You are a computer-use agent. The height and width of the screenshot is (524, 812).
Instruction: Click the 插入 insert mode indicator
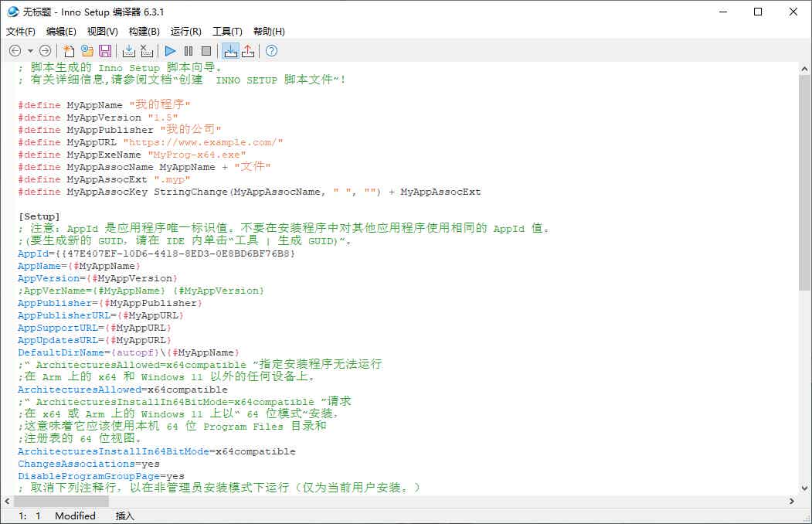124,515
